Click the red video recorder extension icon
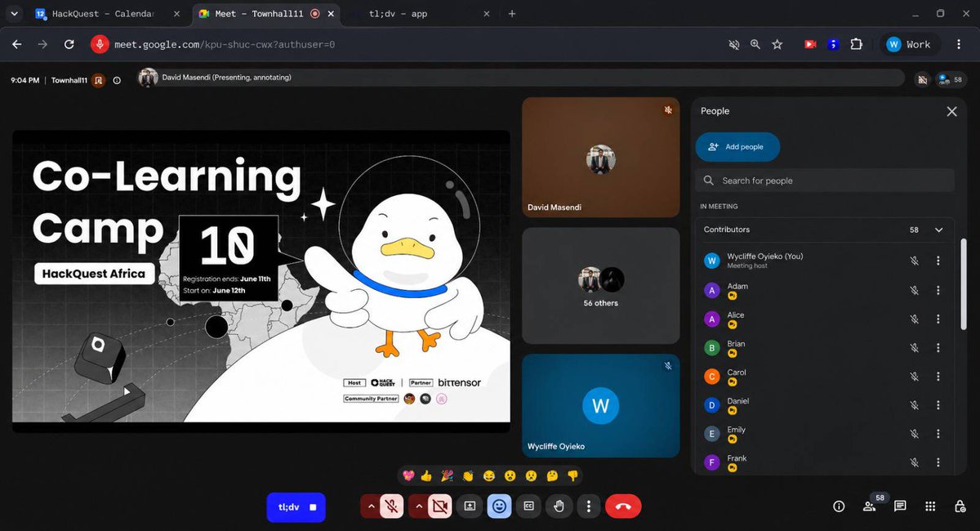The width and height of the screenshot is (980, 531). tap(810, 44)
